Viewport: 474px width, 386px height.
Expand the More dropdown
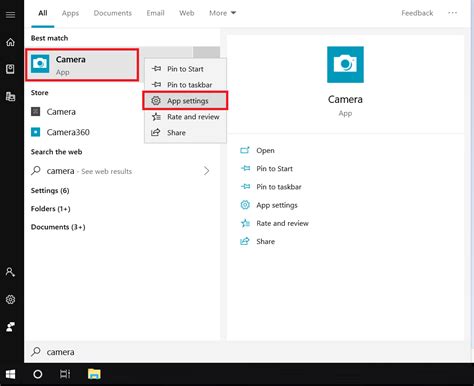(x=222, y=13)
